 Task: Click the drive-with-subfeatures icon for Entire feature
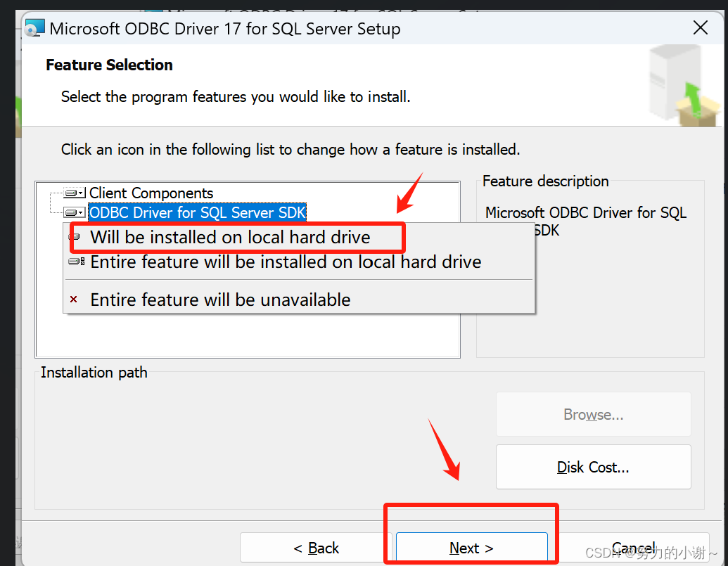[76, 262]
